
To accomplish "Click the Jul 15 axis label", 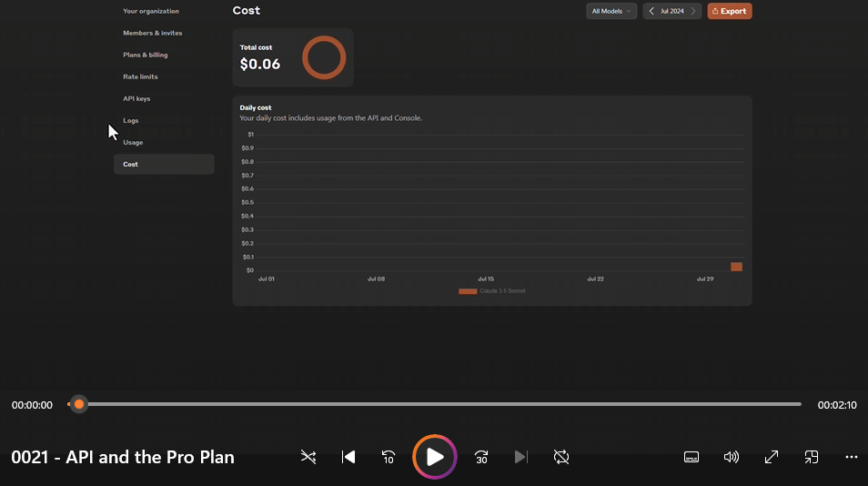I will click(x=486, y=279).
